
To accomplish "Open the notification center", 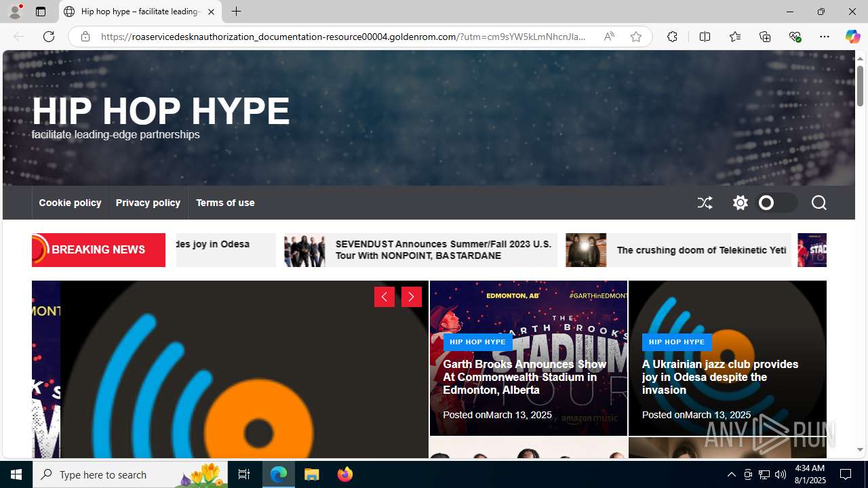I will [846, 474].
